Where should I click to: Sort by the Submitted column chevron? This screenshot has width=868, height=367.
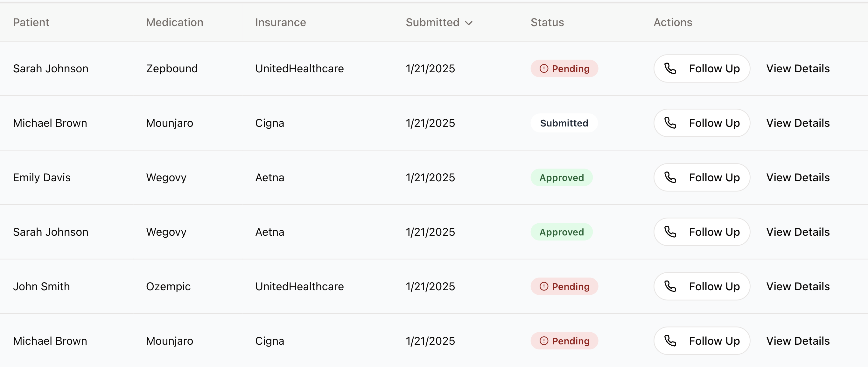click(x=469, y=23)
